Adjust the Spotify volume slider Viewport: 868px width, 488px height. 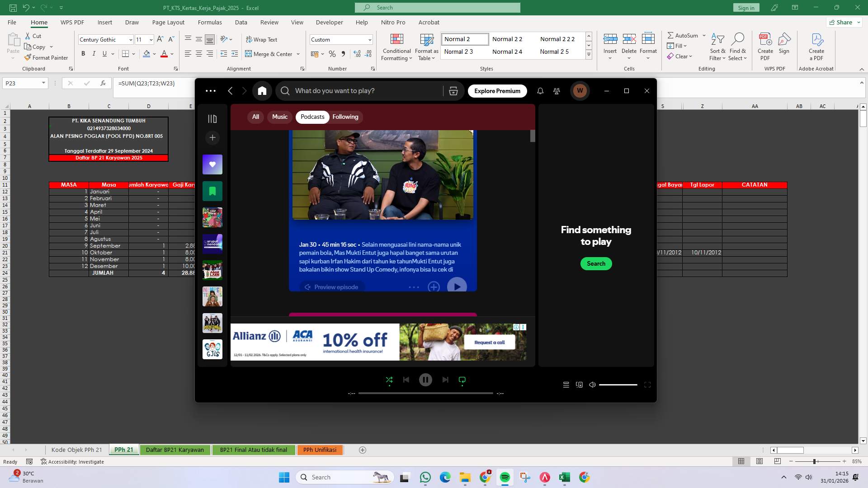pyautogui.click(x=618, y=385)
